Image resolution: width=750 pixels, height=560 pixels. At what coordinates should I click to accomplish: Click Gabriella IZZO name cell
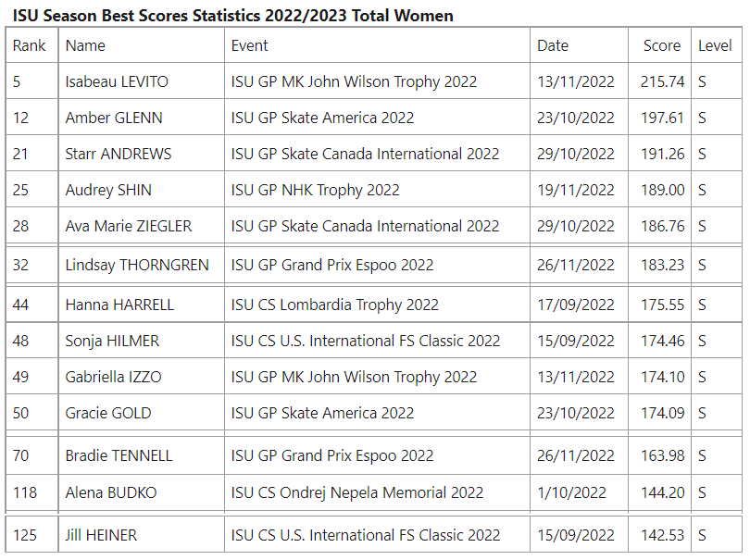pos(113,377)
